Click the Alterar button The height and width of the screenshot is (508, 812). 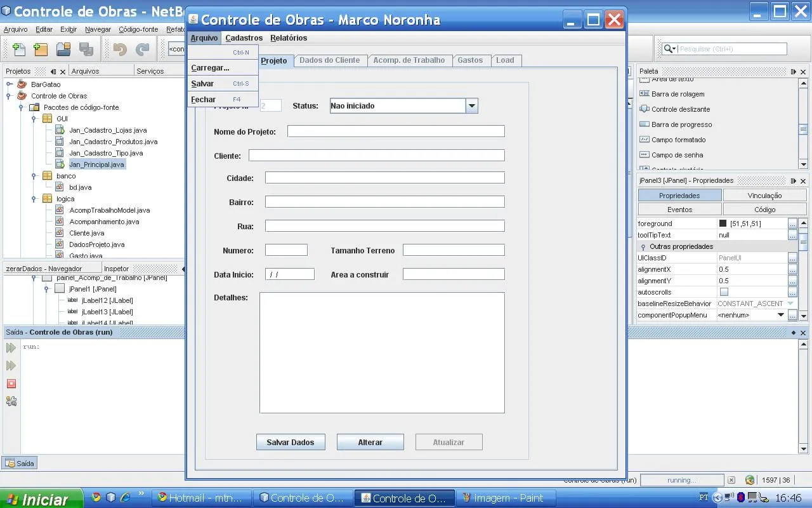tap(370, 442)
